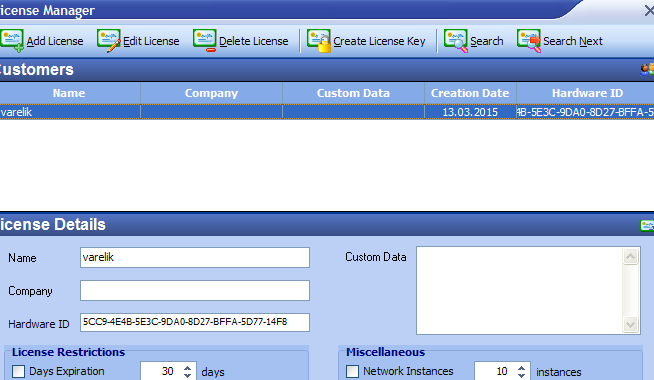Screen dimensions: 654x380
Task: Focus the Hardware ID input field
Action: [195, 322]
